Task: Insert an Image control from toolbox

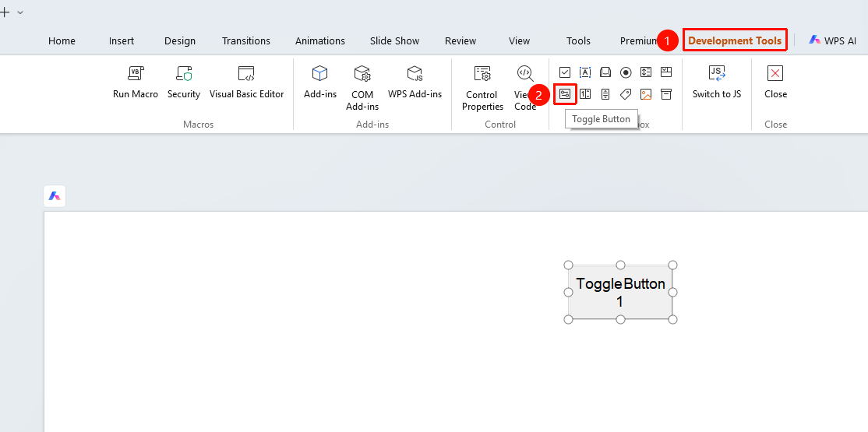Action: (x=646, y=94)
